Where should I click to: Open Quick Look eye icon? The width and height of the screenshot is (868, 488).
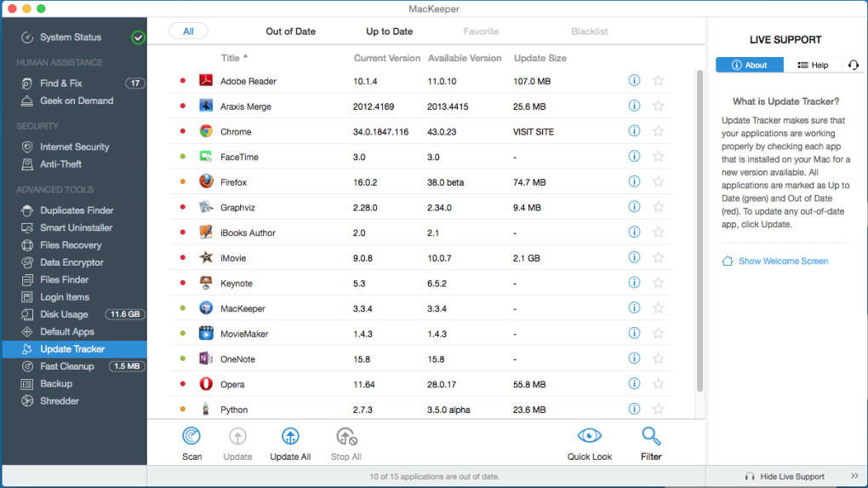(x=589, y=436)
